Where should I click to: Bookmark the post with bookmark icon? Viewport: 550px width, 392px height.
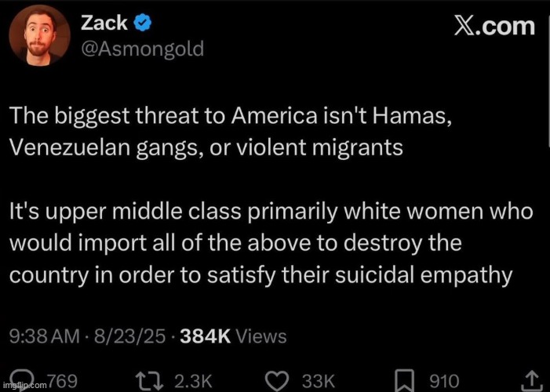pyautogui.click(x=405, y=381)
